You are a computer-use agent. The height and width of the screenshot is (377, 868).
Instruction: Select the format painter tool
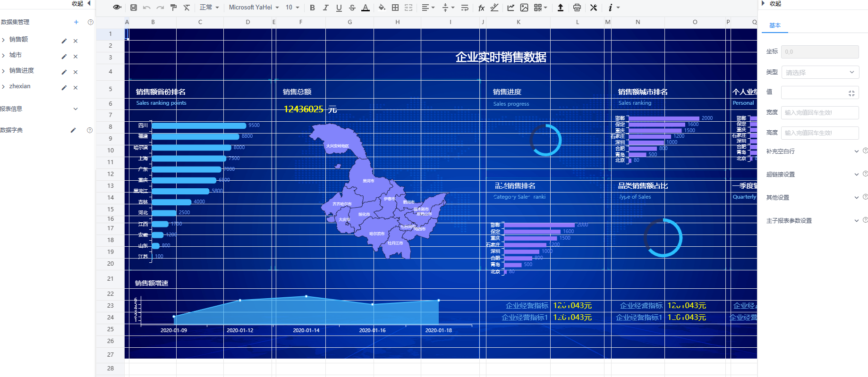point(173,8)
